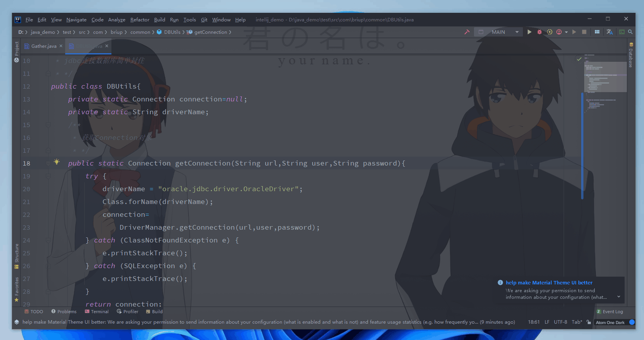Click the IntelliJ logo in the title bar
This screenshot has width=644, height=340.
[x=18, y=19]
